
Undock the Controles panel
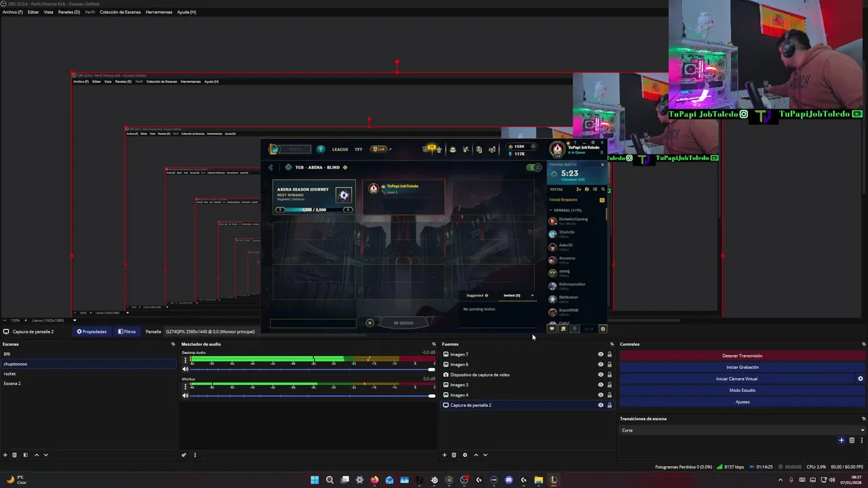point(863,344)
